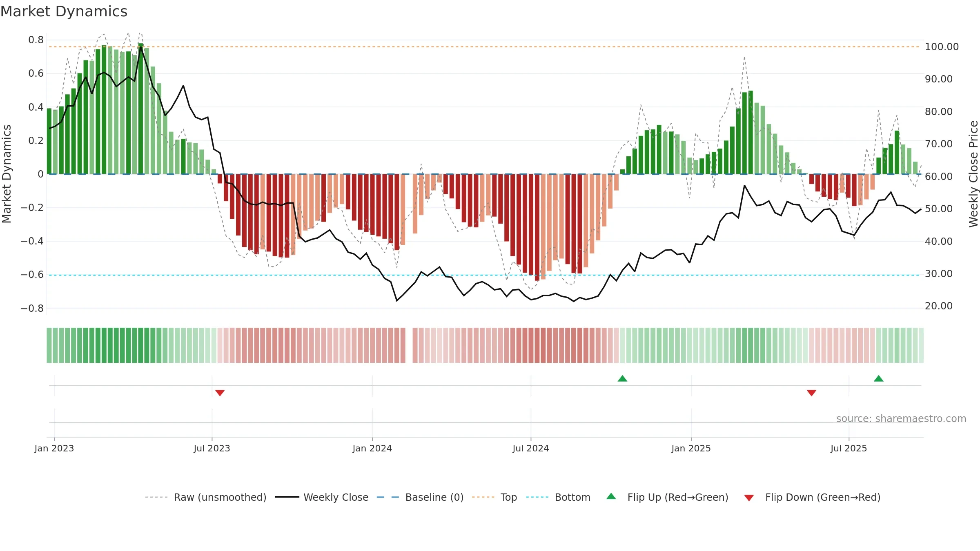Click the 50.00 price tick label

[939, 209]
